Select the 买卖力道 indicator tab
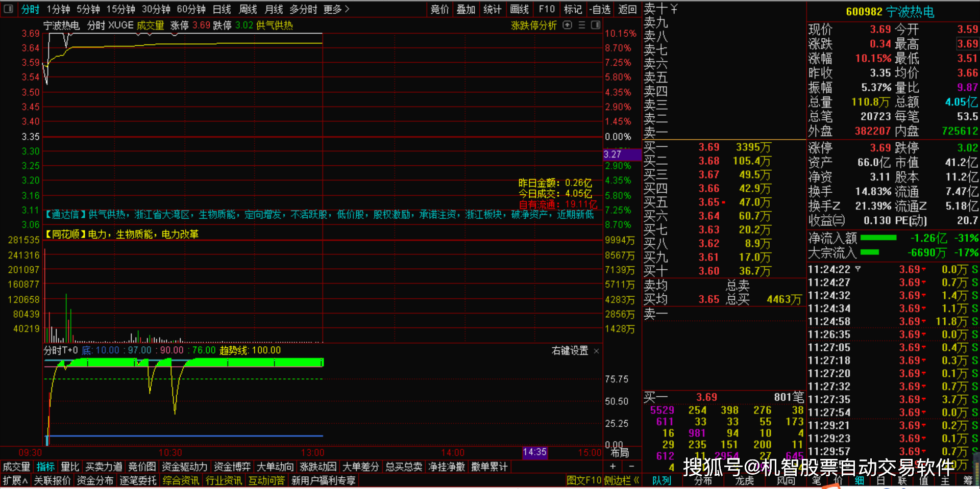This screenshot has height=489, width=980. click(104, 467)
